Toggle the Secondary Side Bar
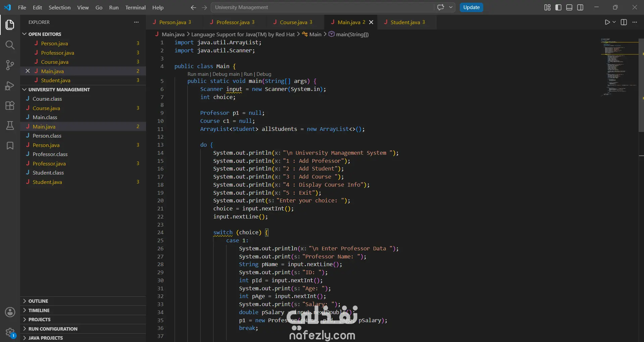 [580, 7]
